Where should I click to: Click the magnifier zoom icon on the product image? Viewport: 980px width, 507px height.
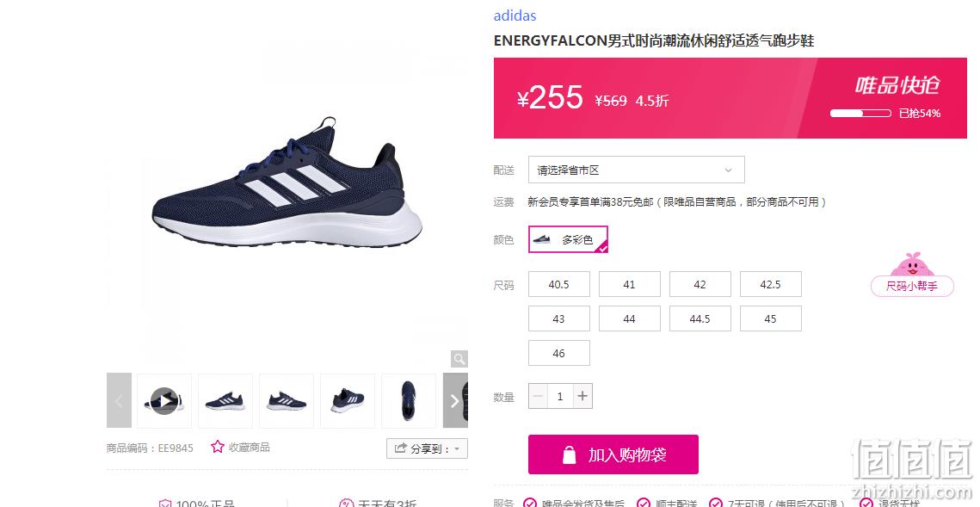point(459,359)
